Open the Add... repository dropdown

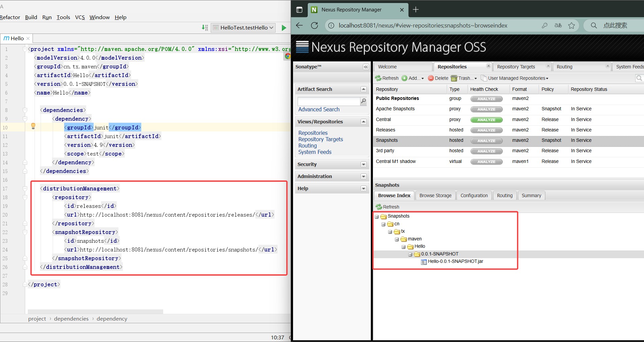coord(413,78)
